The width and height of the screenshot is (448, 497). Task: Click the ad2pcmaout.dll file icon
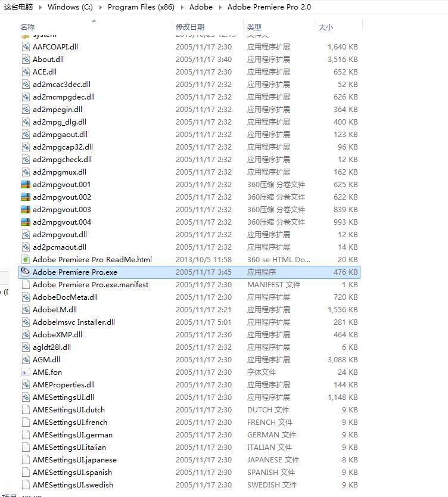pyautogui.click(x=26, y=247)
